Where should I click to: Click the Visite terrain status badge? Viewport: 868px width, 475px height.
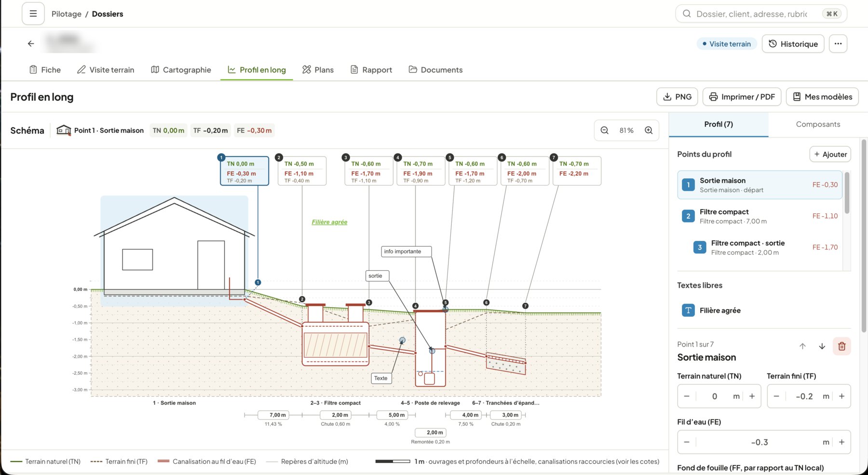tap(727, 44)
